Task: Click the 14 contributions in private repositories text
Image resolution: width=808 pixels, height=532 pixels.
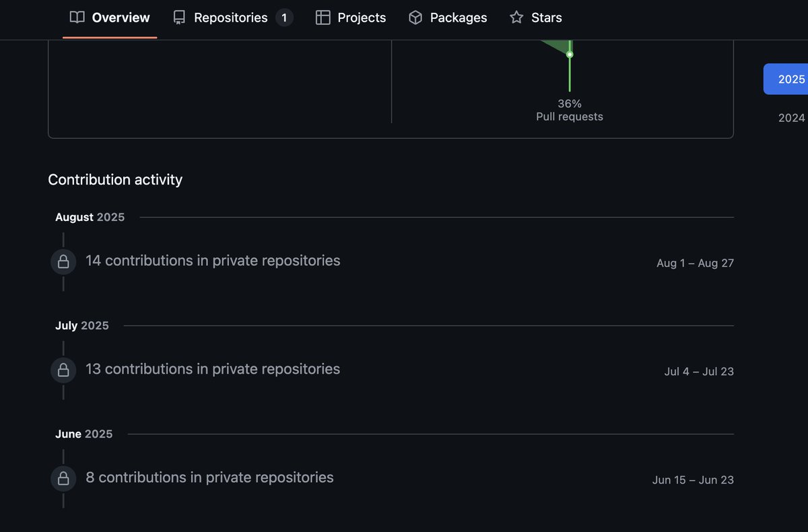Action: click(213, 261)
